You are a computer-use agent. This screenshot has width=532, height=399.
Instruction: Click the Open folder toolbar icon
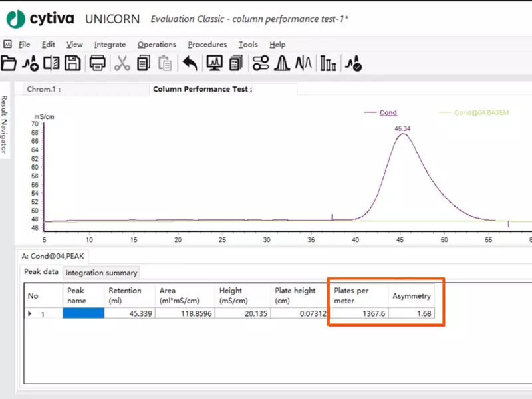tap(9, 64)
